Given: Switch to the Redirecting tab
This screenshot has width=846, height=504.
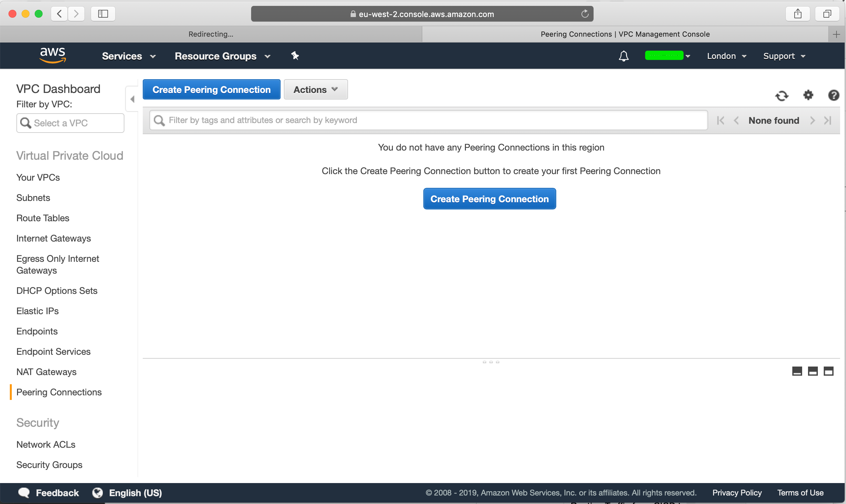Looking at the screenshot, I should tap(211, 34).
